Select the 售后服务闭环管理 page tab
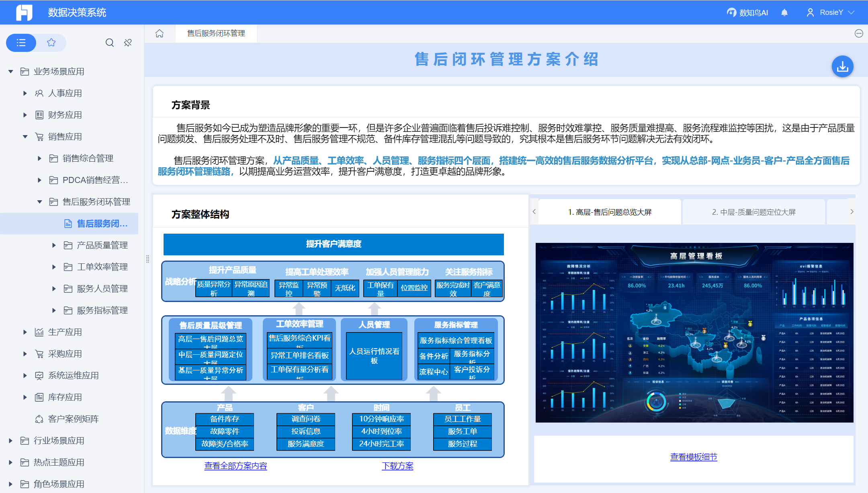868x493 pixels. (216, 33)
